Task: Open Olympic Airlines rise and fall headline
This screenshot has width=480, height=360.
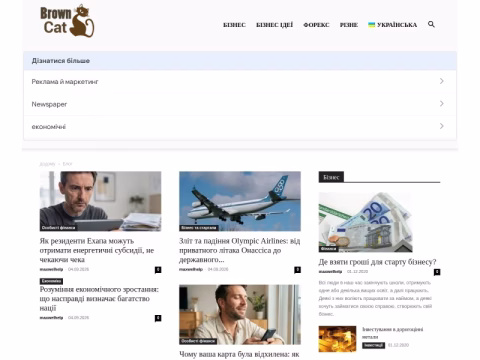Action: [240, 250]
